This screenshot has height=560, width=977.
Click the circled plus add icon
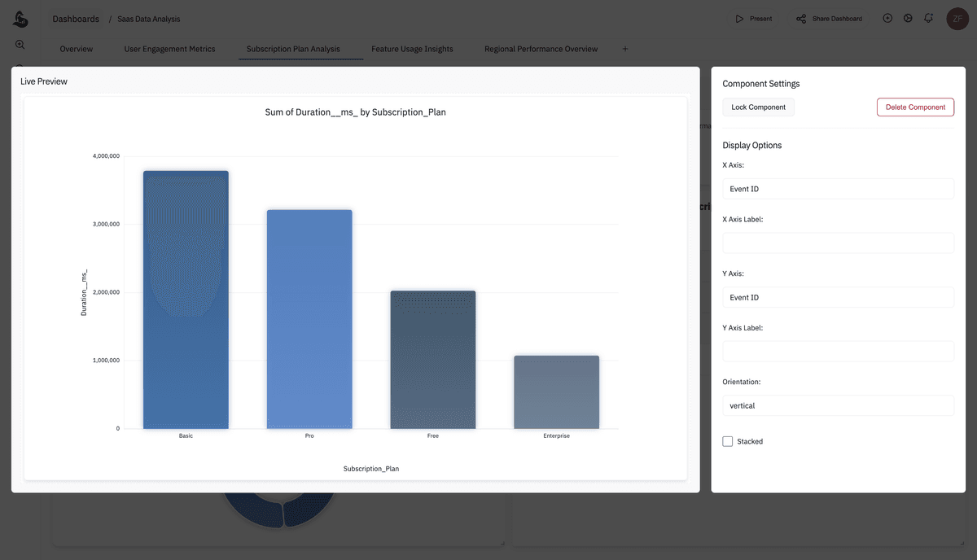tap(887, 18)
